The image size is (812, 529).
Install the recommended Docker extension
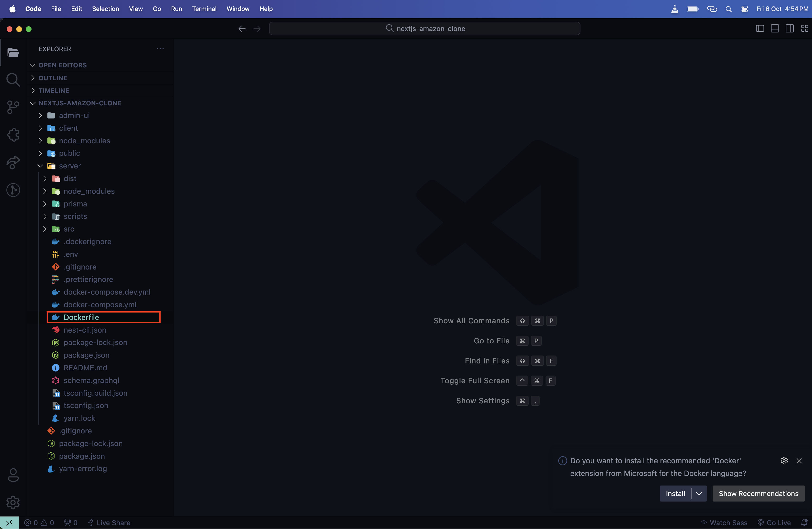point(675,493)
